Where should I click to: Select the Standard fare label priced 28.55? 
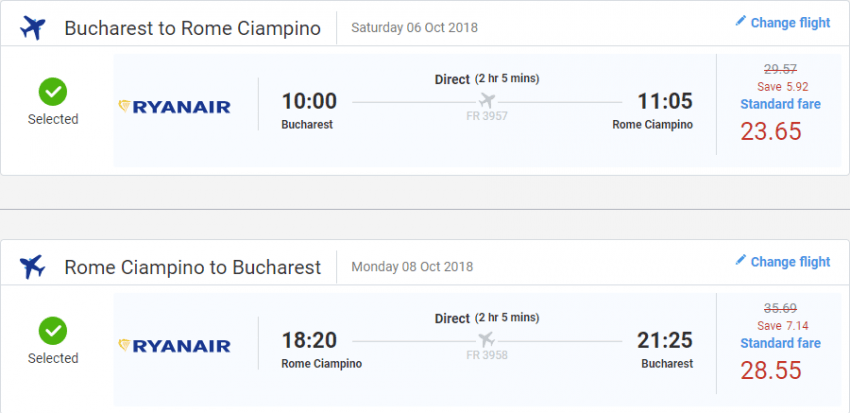(x=781, y=343)
